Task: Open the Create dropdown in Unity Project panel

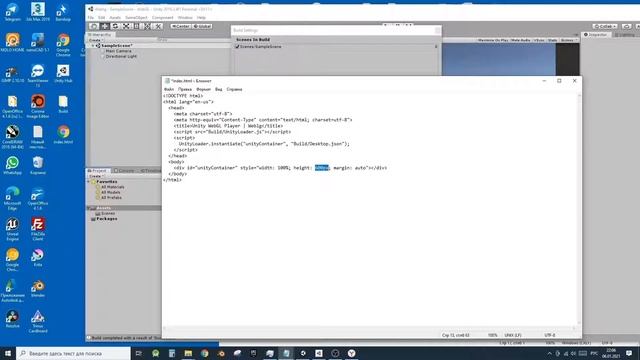Action: [x=96, y=176]
